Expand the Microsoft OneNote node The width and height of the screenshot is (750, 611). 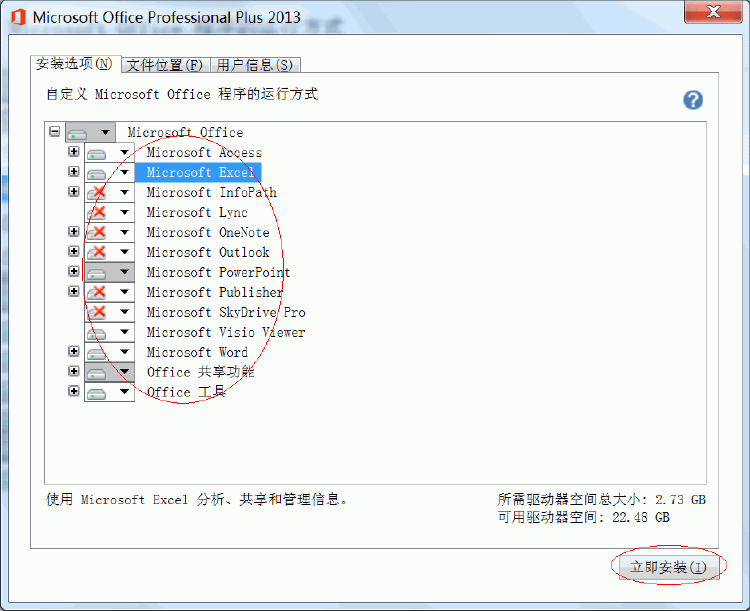(x=74, y=232)
